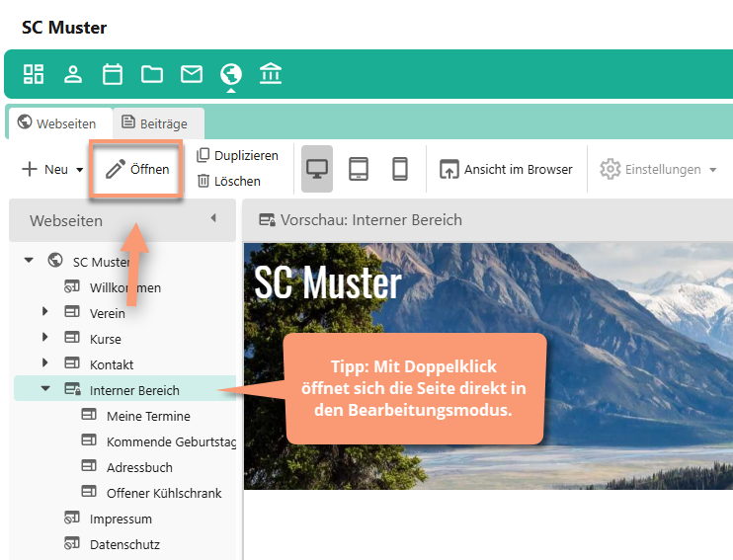Click the Meine Termine page icon

pos(89,414)
